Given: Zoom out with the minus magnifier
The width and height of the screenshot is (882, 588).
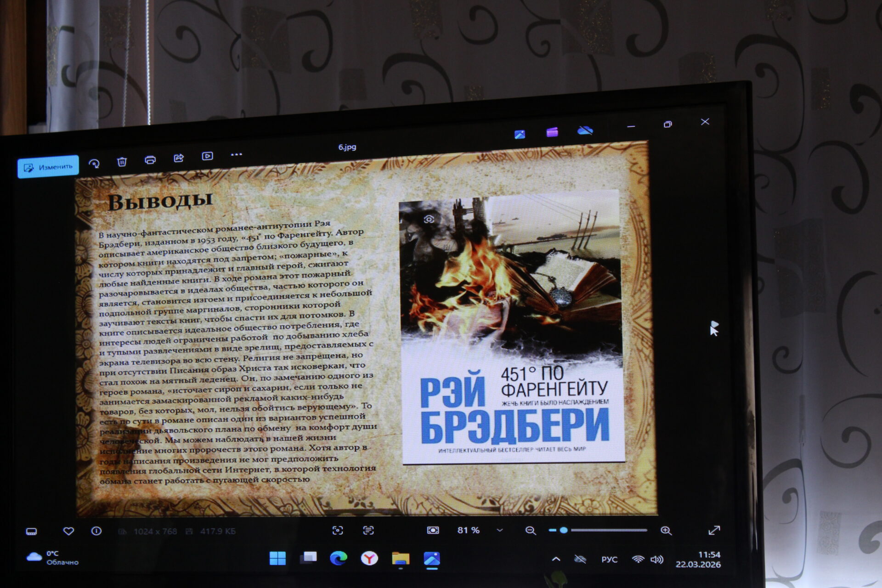Looking at the screenshot, I should pyautogui.click(x=531, y=531).
